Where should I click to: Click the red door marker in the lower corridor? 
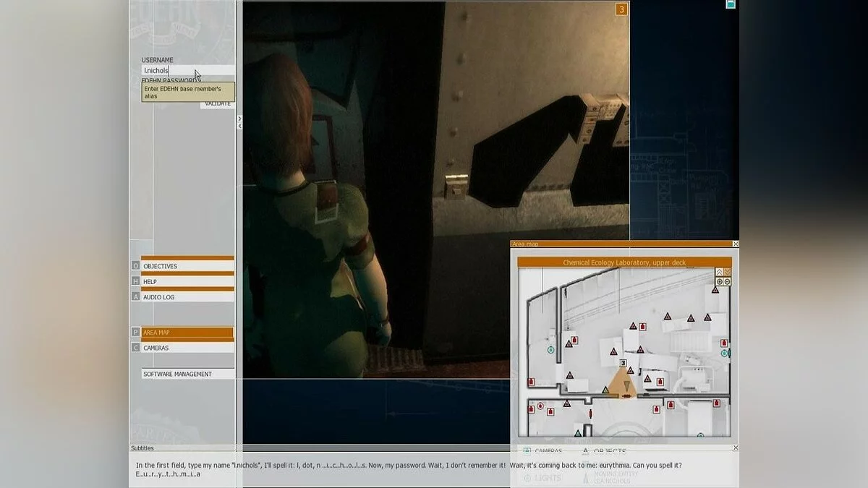pyautogui.click(x=591, y=414)
